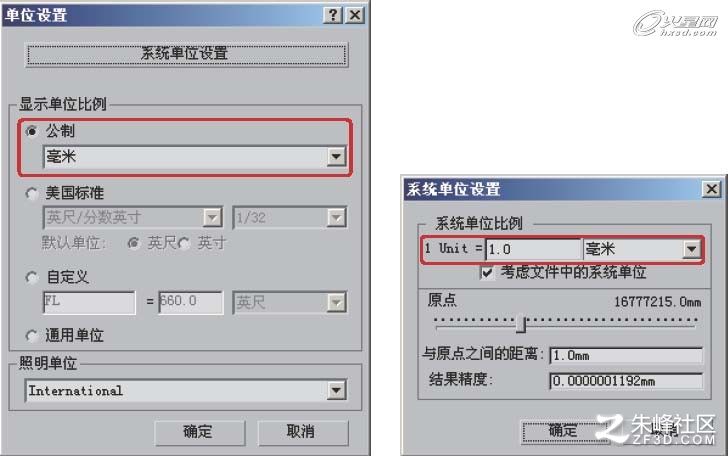
Task: Open the 系统单位设置 button
Action: (186, 54)
